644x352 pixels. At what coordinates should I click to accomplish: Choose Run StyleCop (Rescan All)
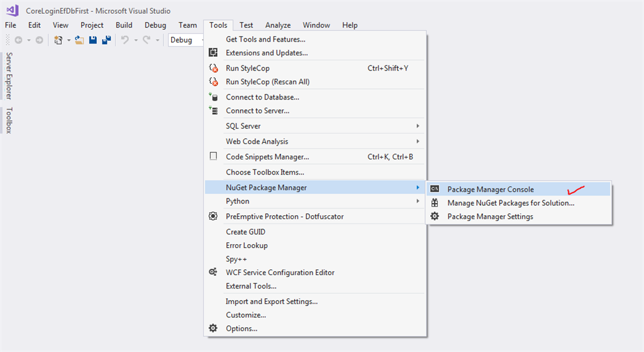pos(267,82)
